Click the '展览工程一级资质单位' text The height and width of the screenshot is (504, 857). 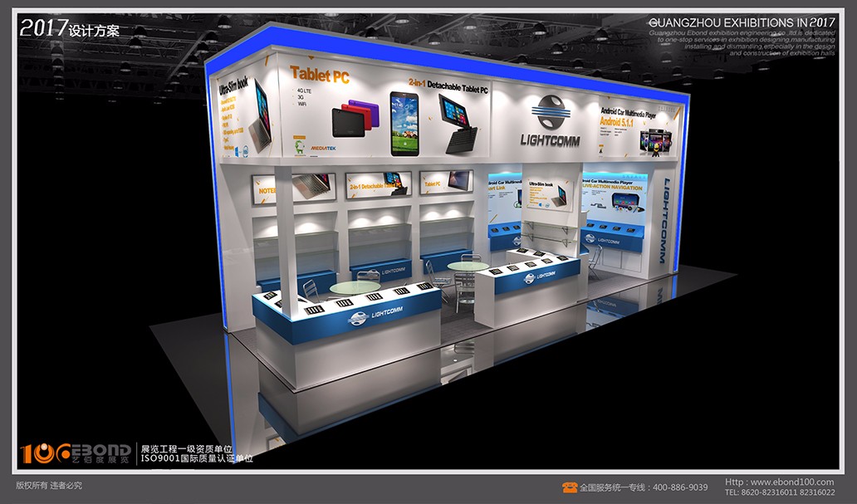[186, 449]
